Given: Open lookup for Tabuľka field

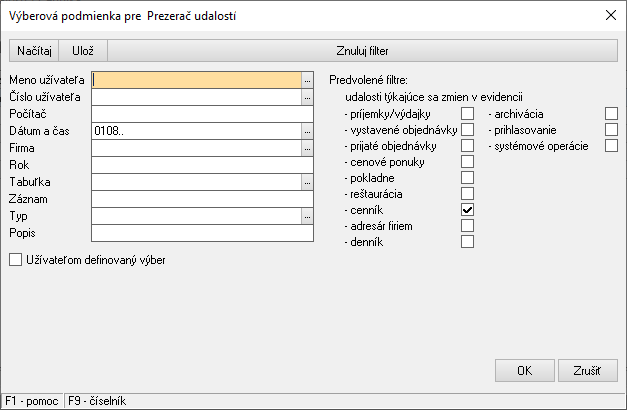Looking at the screenshot, I should point(307,182).
